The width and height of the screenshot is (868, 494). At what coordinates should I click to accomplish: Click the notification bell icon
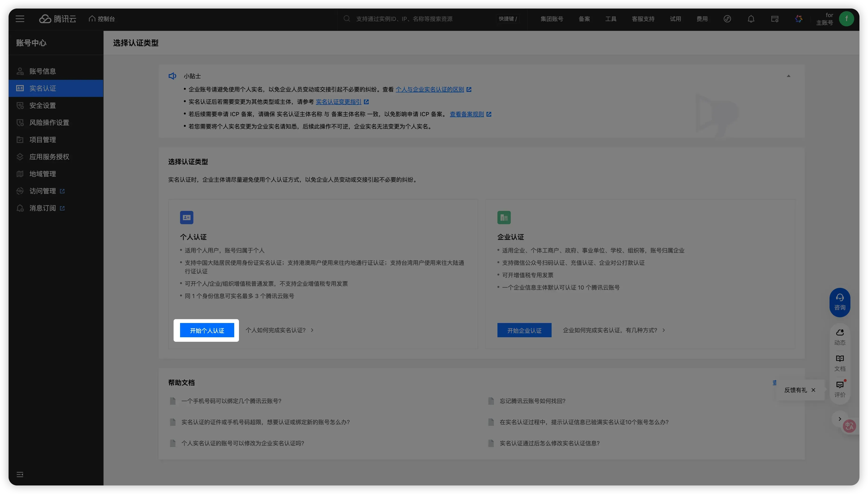[751, 19]
